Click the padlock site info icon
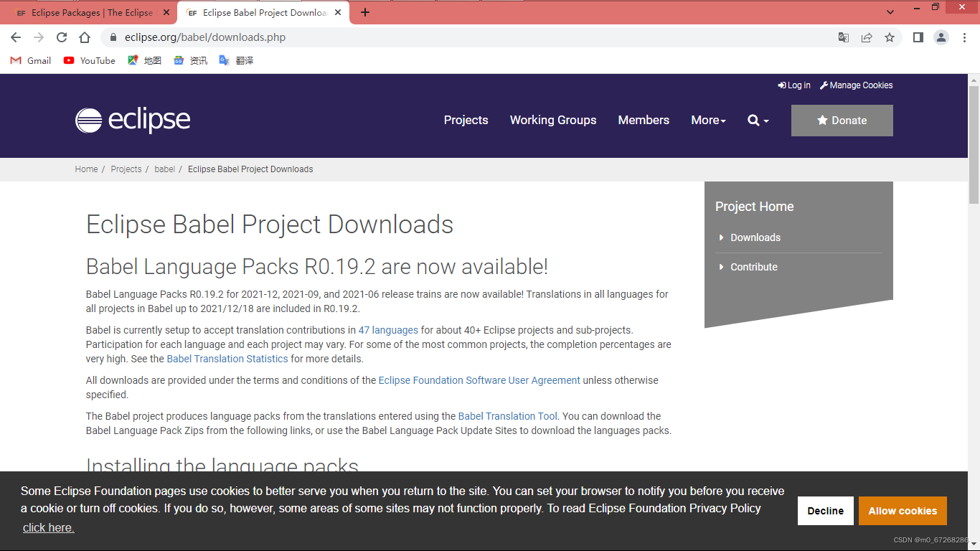980x551 pixels. coord(113,37)
